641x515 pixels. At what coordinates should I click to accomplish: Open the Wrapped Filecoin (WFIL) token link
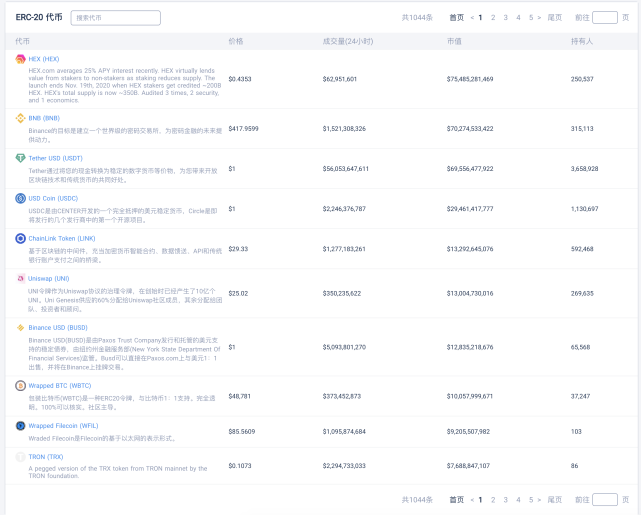point(63,425)
